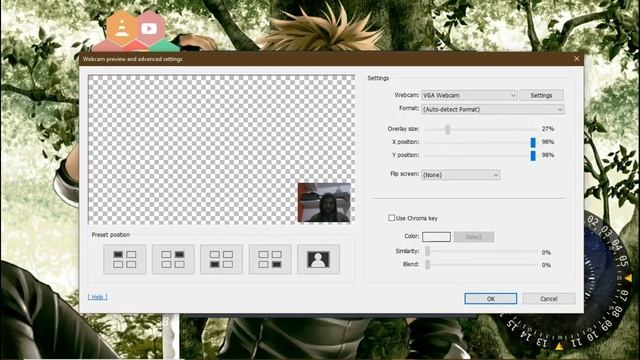The image size is (640, 360).
Task: Click the webcam Settings button
Action: tap(541, 95)
